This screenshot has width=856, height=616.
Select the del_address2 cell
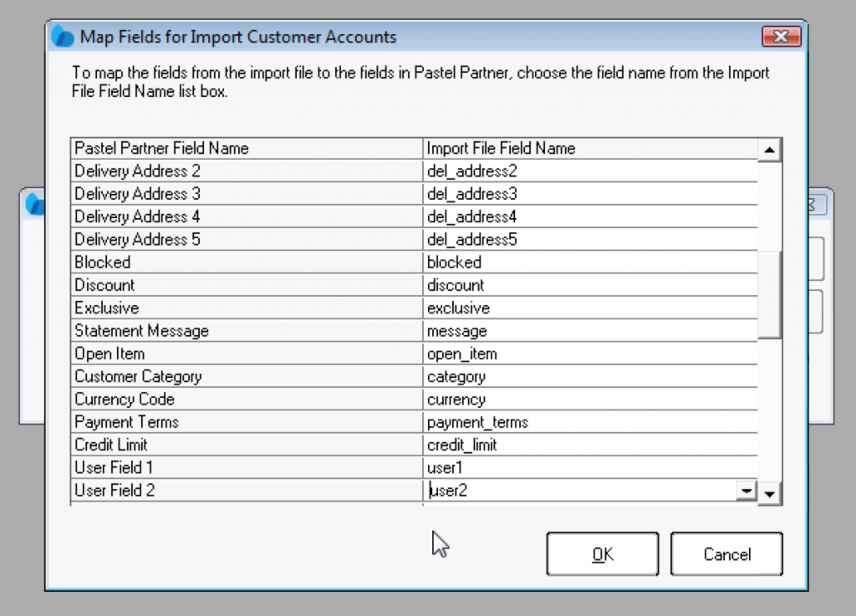(x=590, y=171)
